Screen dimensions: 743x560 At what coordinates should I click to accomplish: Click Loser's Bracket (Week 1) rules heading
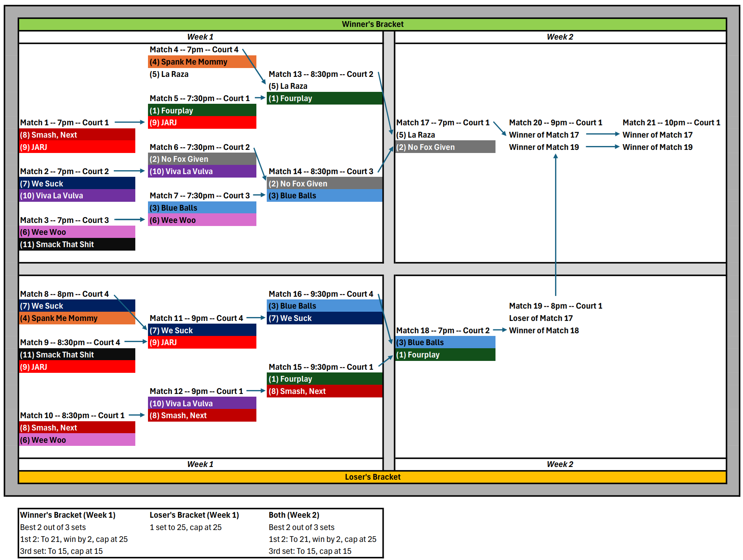point(194,515)
